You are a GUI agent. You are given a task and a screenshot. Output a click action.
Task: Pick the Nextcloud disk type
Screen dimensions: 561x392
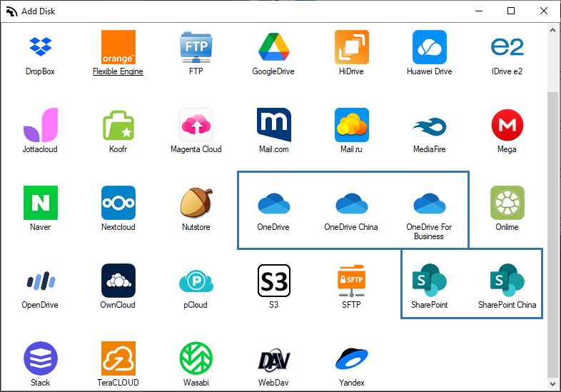pos(118,203)
